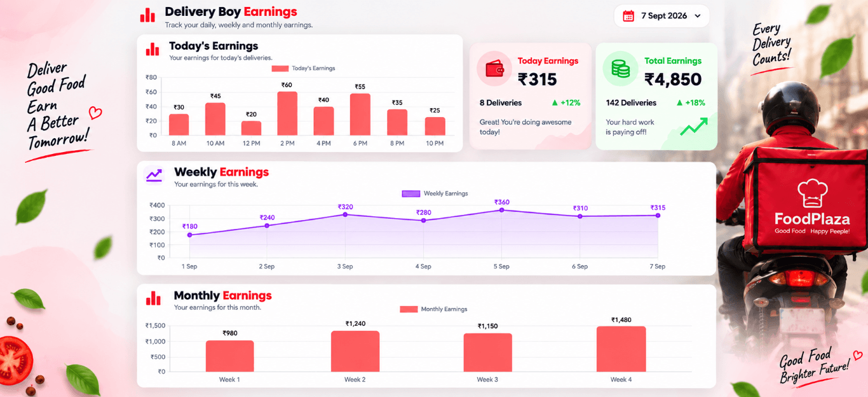The image size is (868, 397).
Task: Click the Today Earnings card heading
Action: coord(548,61)
